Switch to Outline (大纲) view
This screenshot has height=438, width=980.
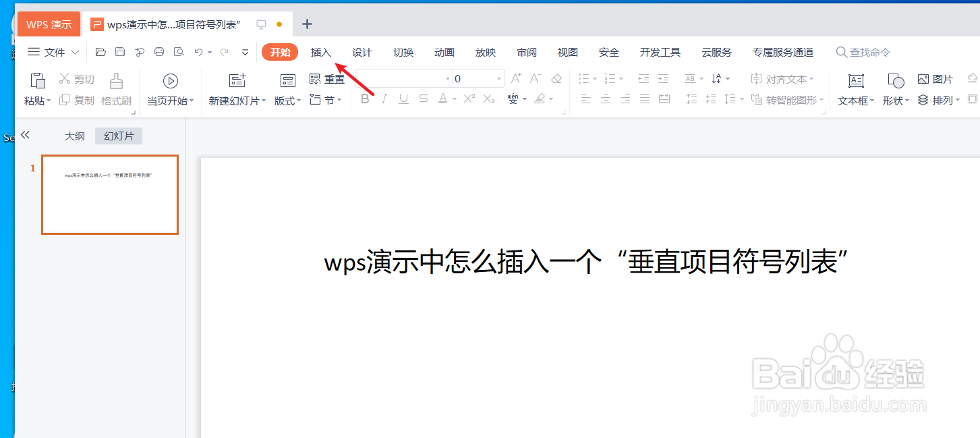pyautogui.click(x=75, y=136)
